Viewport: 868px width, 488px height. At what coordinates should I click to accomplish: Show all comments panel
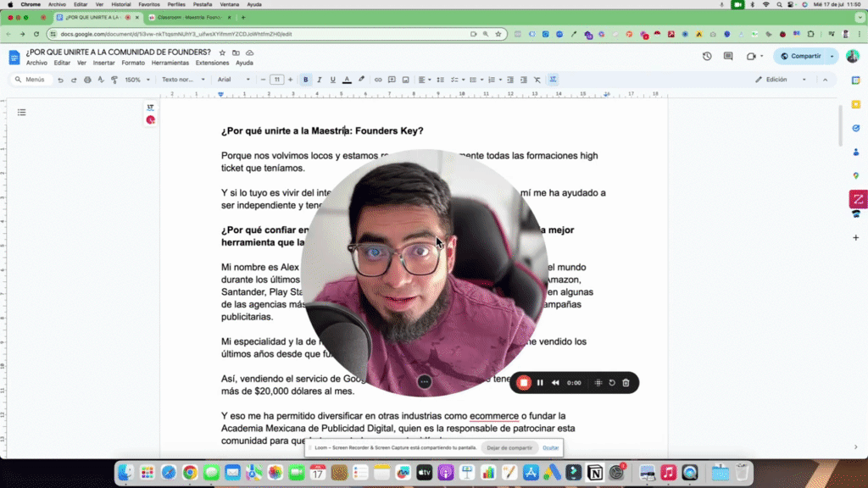(728, 56)
